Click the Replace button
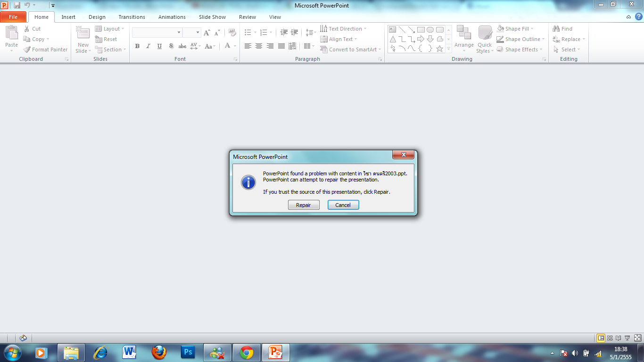The image size is (644, 362). (x=569, y=39)
